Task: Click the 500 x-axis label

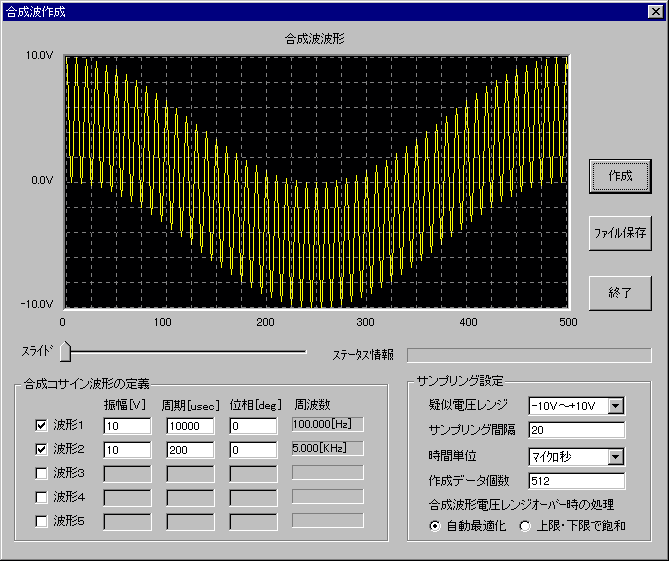Action: [568, 322]
